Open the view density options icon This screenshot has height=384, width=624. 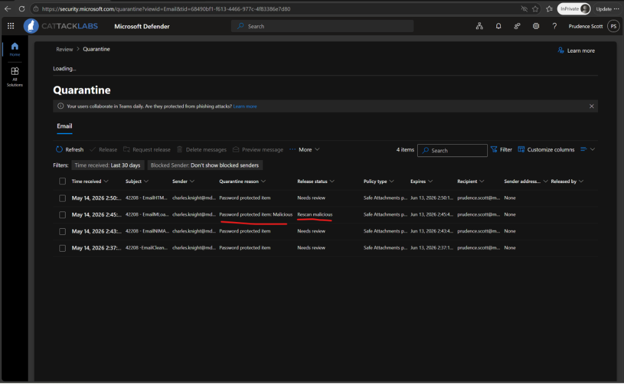coord(587,150)
